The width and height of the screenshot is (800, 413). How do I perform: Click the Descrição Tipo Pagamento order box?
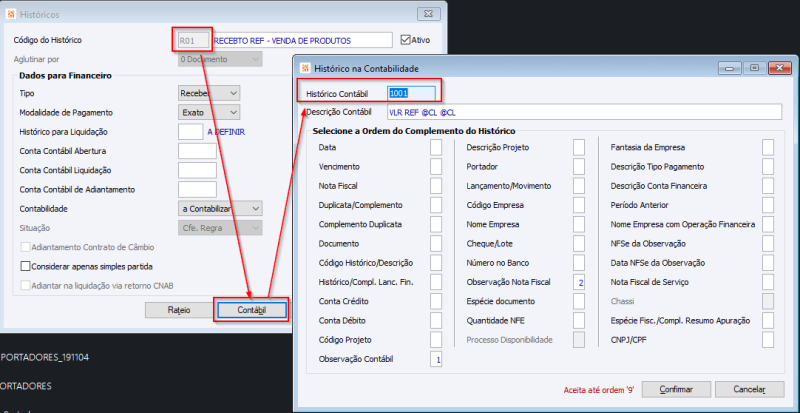768,166
